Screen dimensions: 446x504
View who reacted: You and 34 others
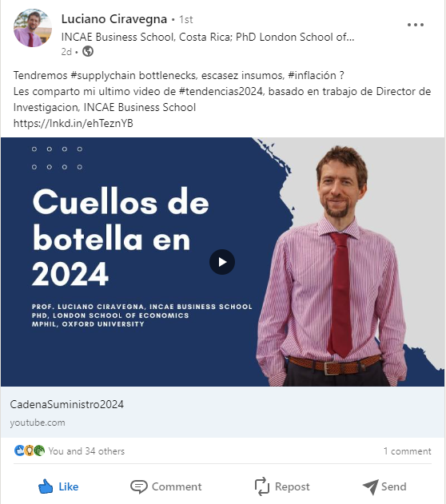coord(86,451)
